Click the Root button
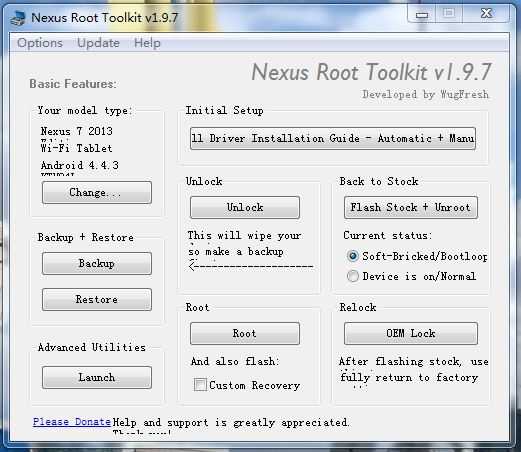This screenshot has width=521, height=452. coord(245,333)
